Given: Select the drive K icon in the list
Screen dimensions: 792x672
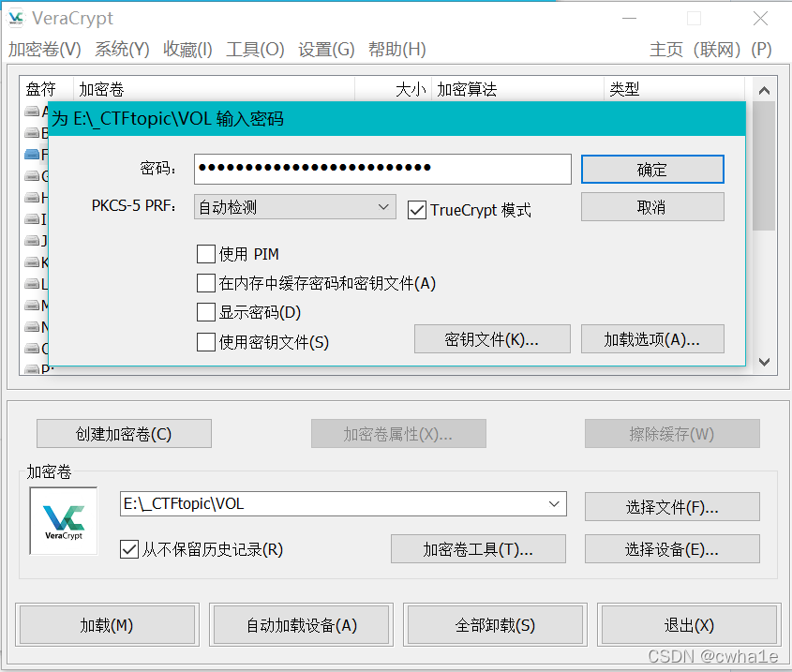Looking at the screenshot, I should [x=32, y=261].
